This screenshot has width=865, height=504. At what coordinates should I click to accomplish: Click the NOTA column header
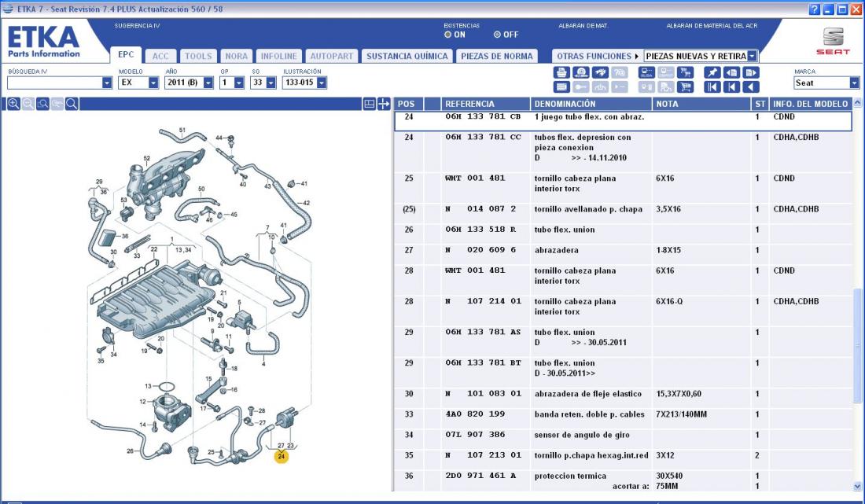point(701,104)
